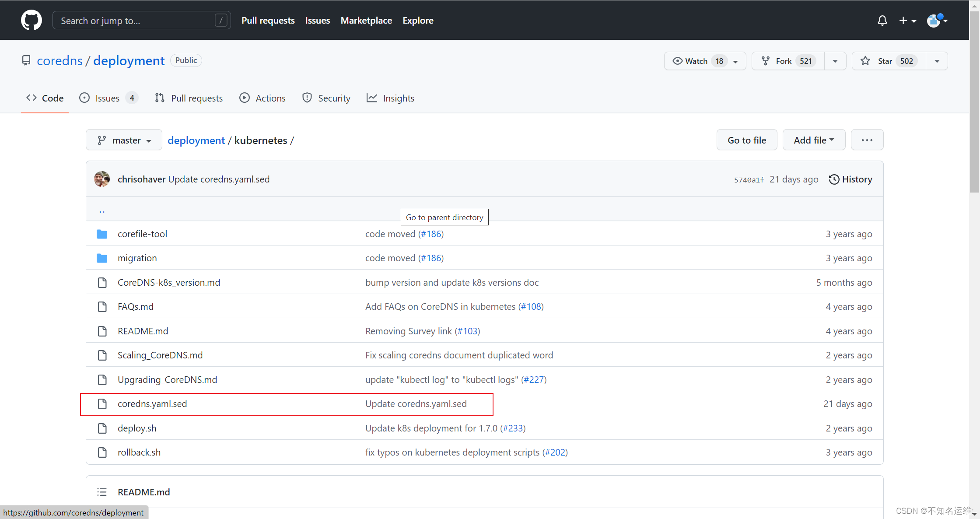The image size is (980, 519).
Task: Open Explore in top navigation
Action: coord(418,20)
